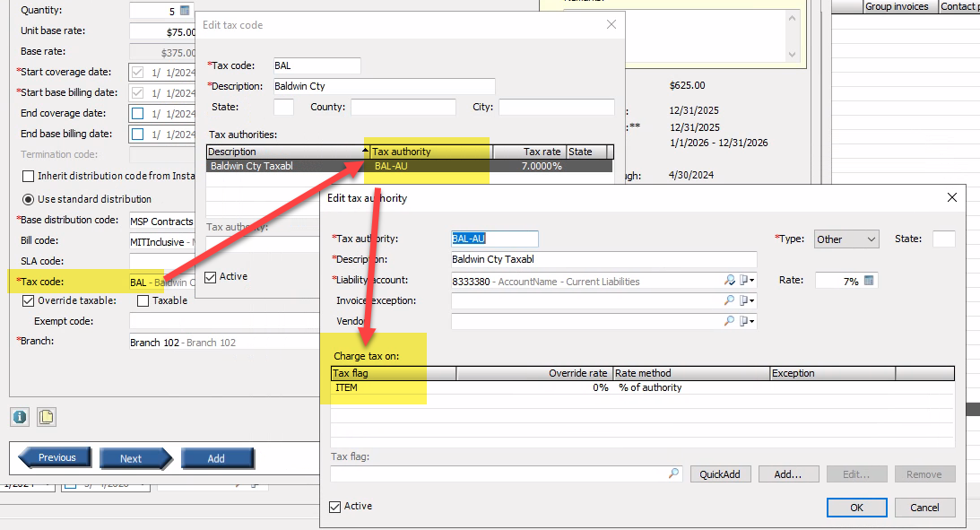
Task: Click the blue Add button
Action: (x=217, y=458)
